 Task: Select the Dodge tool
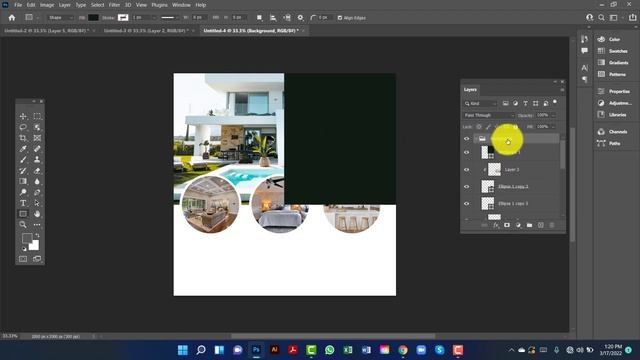[x=23, y=192]
